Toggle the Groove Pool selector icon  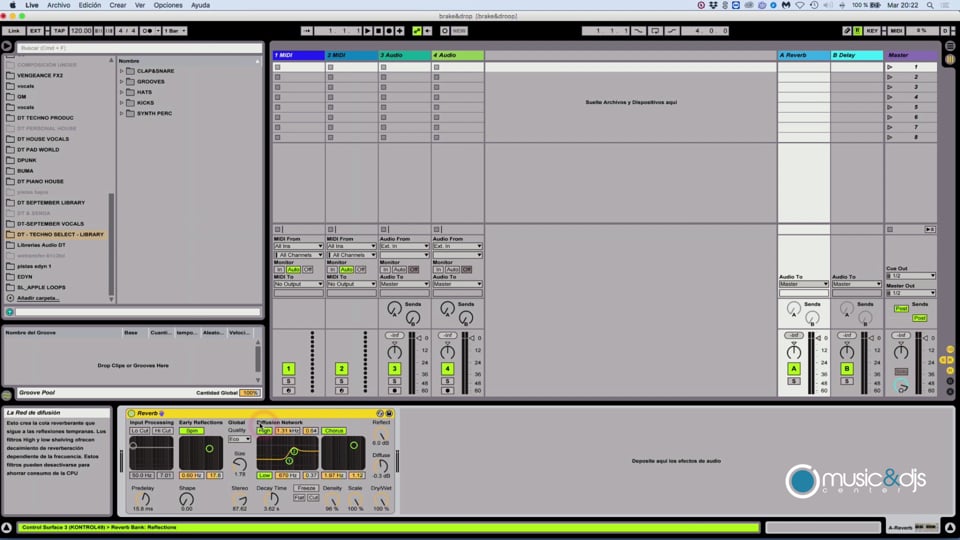click(7, 396)
